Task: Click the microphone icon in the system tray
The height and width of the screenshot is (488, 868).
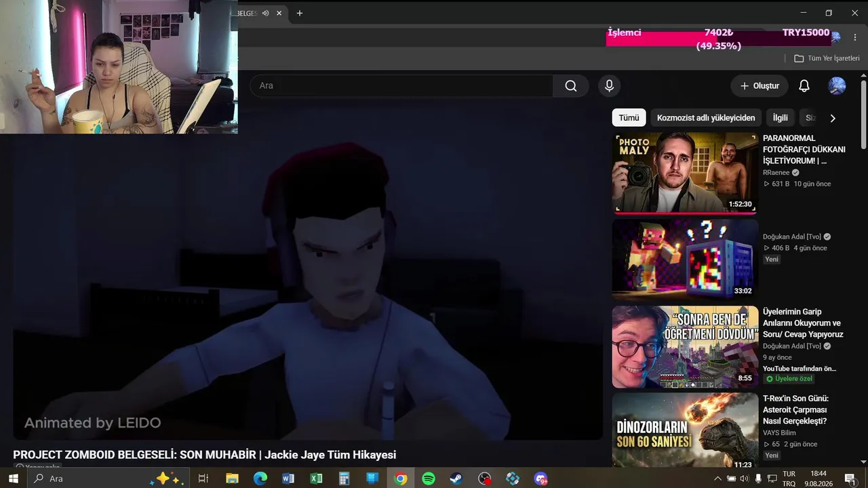Action: pyautogui.click(x=758, y=479)
